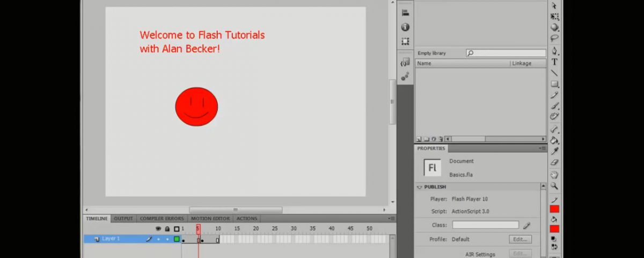644x258 pixels.
Task: Select the Bone tool
Action: pos(554,130)
